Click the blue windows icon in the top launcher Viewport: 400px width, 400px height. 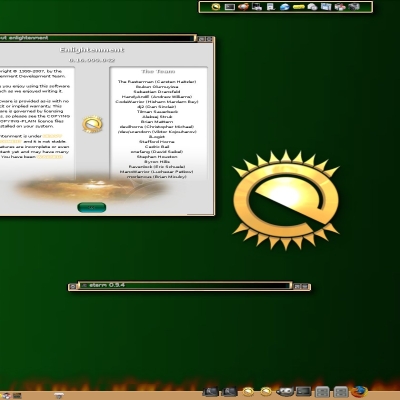point(326,7)
